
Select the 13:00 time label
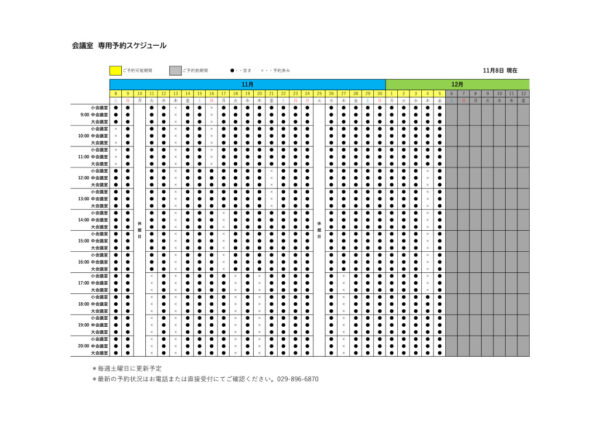point(84,199)
